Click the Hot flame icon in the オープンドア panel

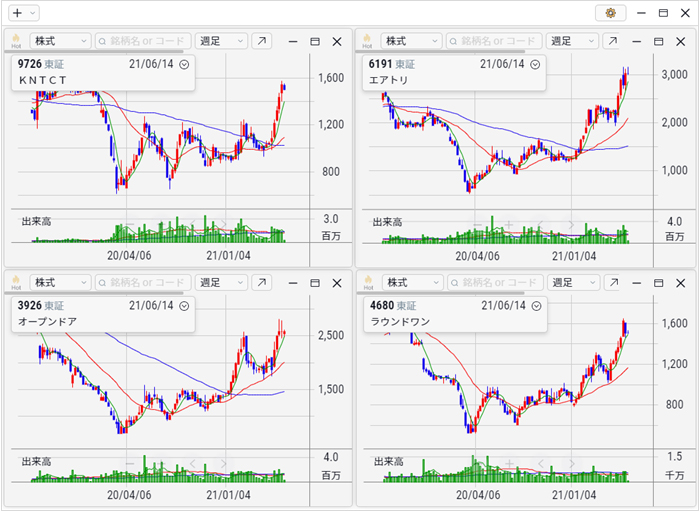pyautogui.click(x=16, y=283)
